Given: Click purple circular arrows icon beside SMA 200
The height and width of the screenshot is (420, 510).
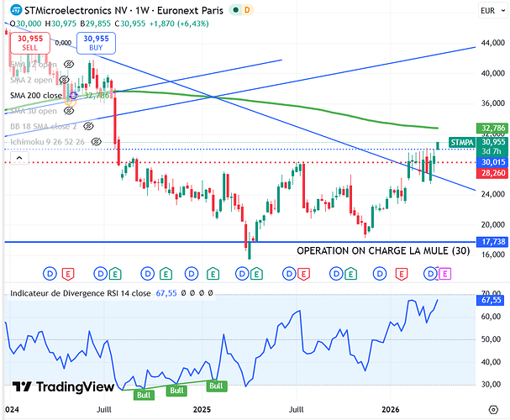Looking at the screenshot, I should tap(73, 95).
